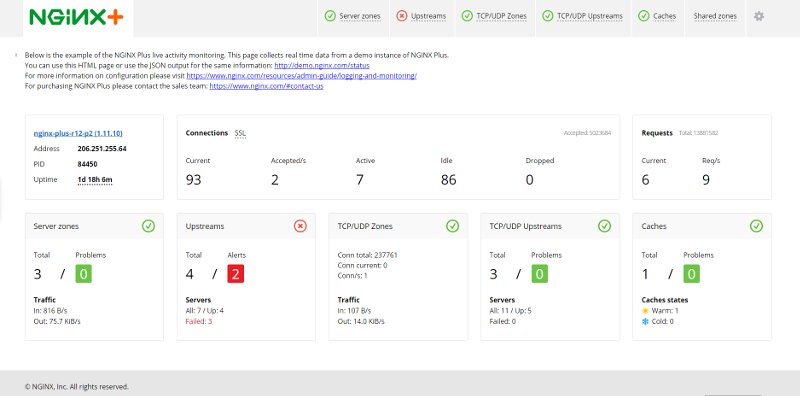Click the Warm cache sun icon

coord(645,311)
